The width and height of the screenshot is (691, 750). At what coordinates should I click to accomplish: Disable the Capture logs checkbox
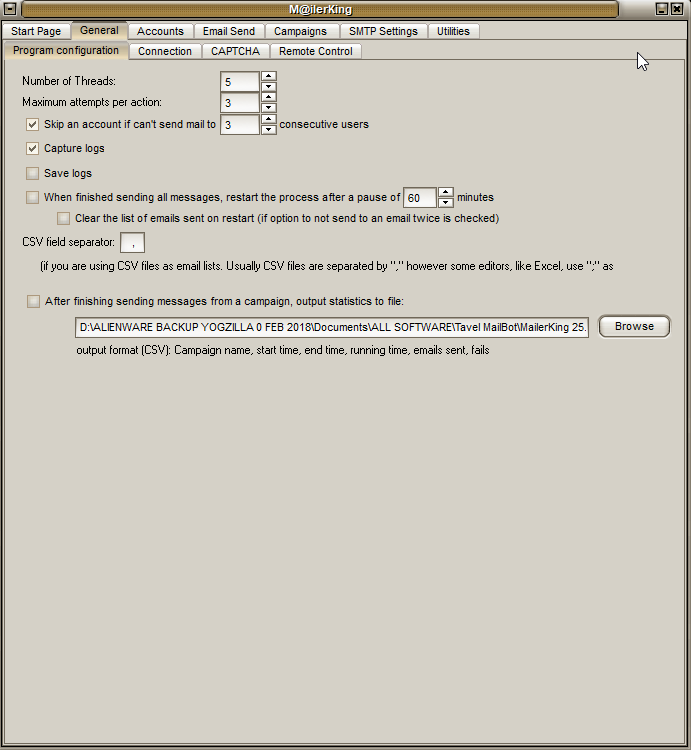click(33, 148)
